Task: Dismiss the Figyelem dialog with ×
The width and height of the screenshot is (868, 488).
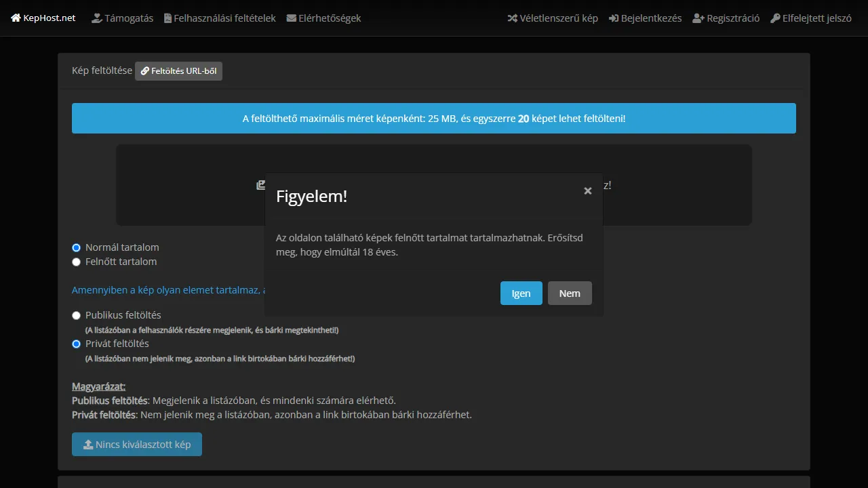Action: (587, 190)
